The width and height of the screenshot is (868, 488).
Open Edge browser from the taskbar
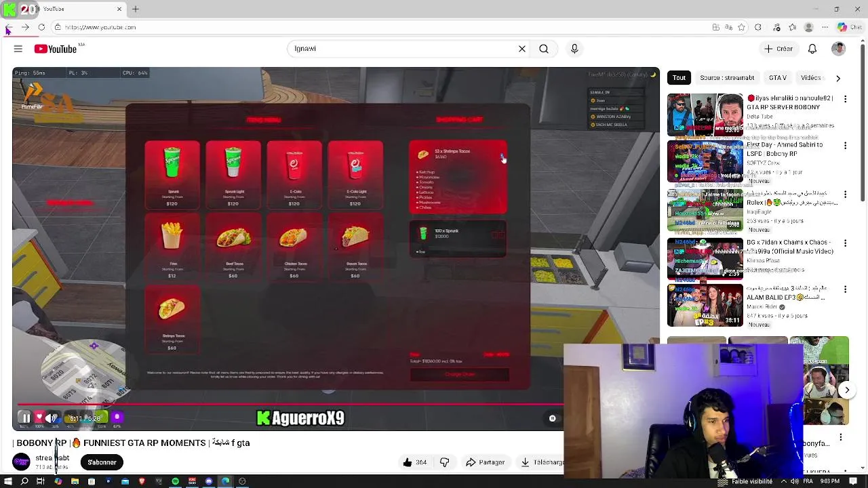(x=226, y=481)
